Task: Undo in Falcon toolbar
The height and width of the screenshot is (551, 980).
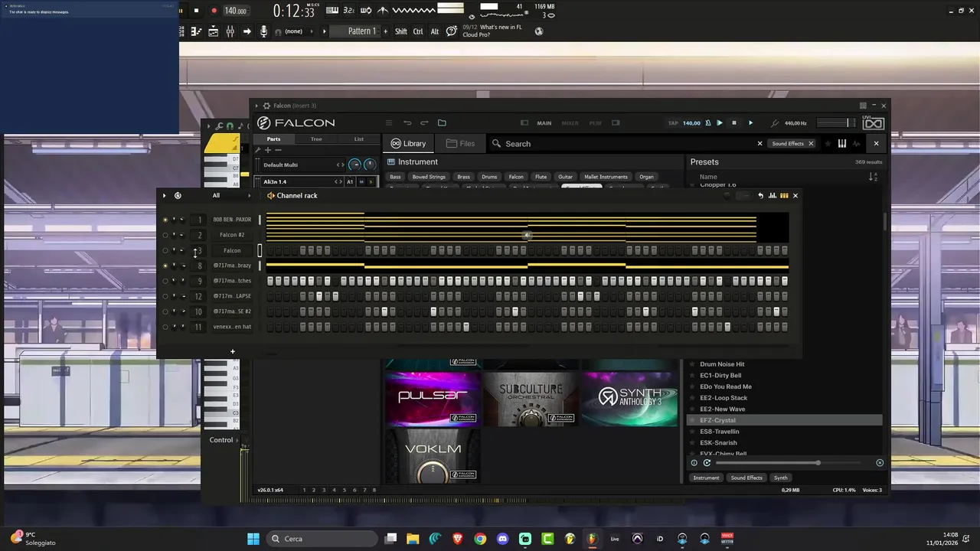Action: (407, 122)
